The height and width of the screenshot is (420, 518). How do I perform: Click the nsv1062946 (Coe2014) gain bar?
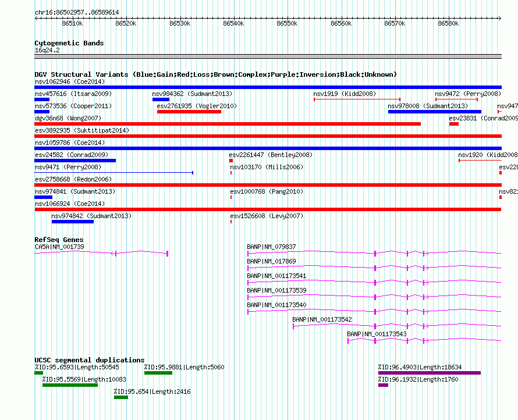pos(268,87)
